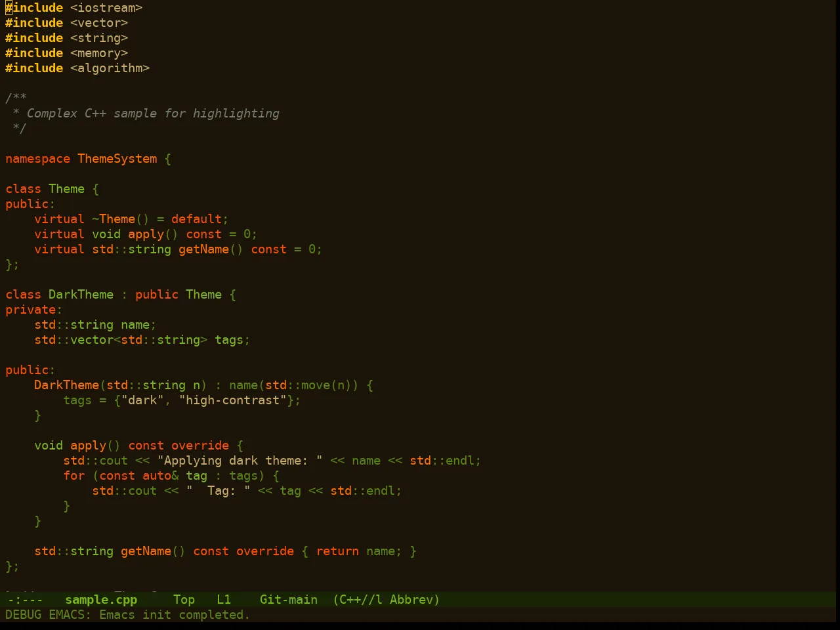Click the '<algorithm>' include header
This screenshot has height=630, width=840.
coord(110,68)
